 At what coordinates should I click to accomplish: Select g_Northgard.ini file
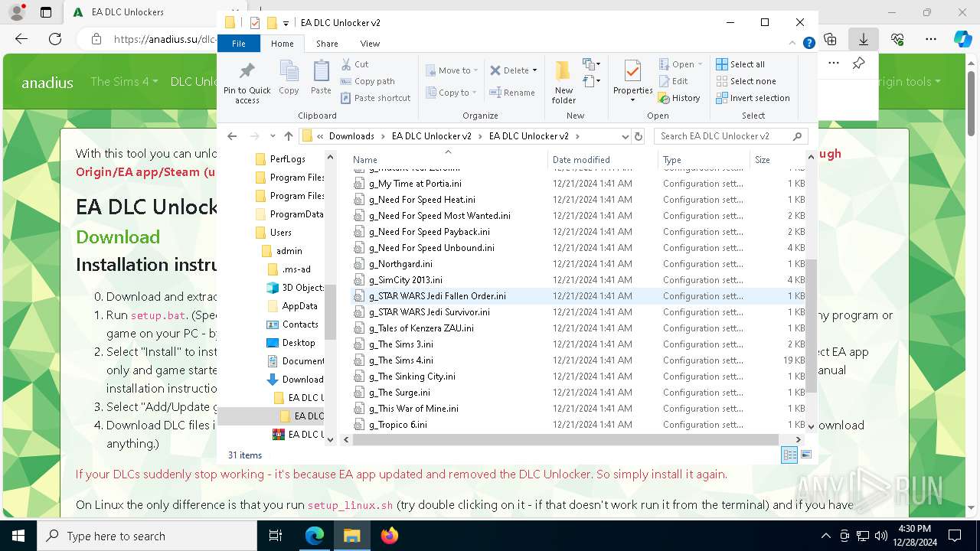click(x=579, y=264)
